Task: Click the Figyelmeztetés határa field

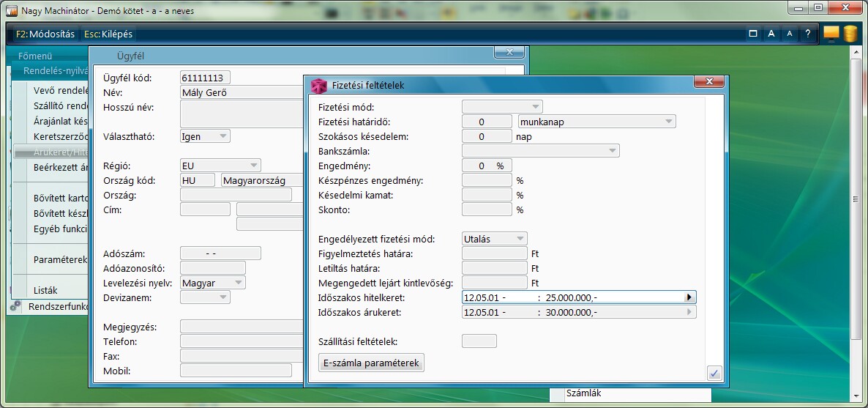Action: click(x=494, y=253)
